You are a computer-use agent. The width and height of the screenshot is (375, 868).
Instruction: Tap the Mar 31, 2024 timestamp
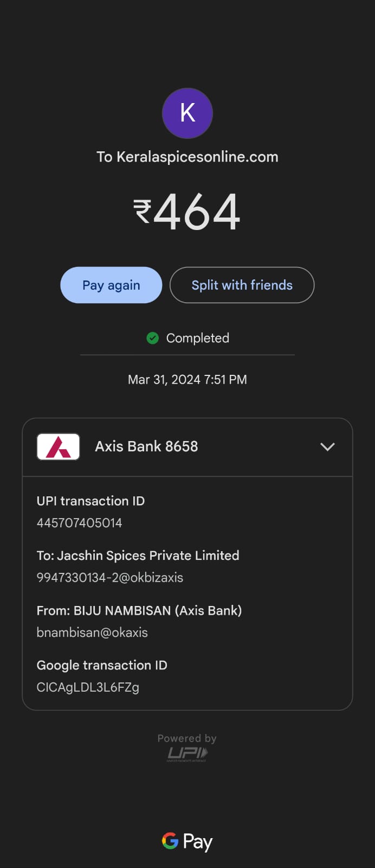[187, 380]
